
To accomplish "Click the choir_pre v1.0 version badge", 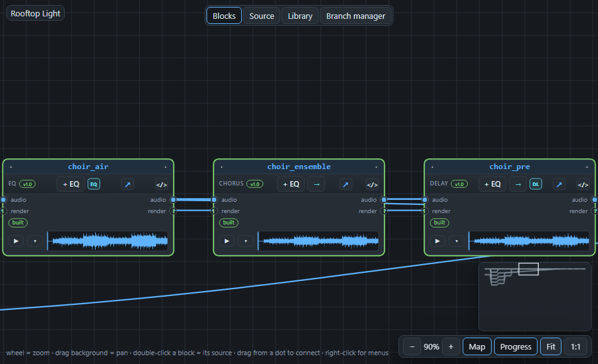I will 459,184.
